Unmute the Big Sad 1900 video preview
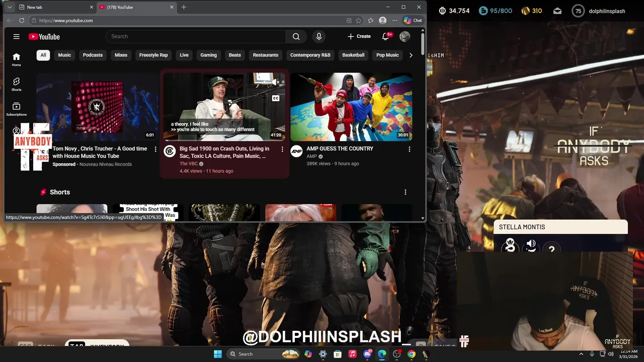The image size is (644, 362). pyautogui.click(x=276, y=82)
